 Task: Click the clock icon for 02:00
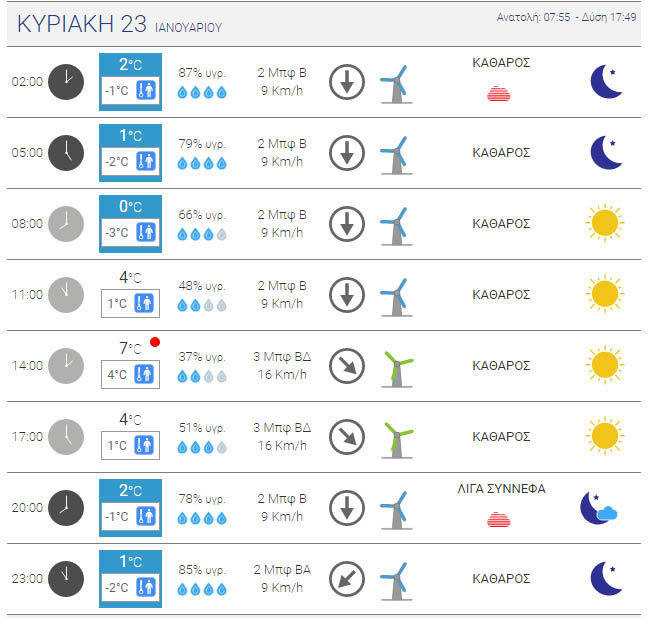[67, 81]
